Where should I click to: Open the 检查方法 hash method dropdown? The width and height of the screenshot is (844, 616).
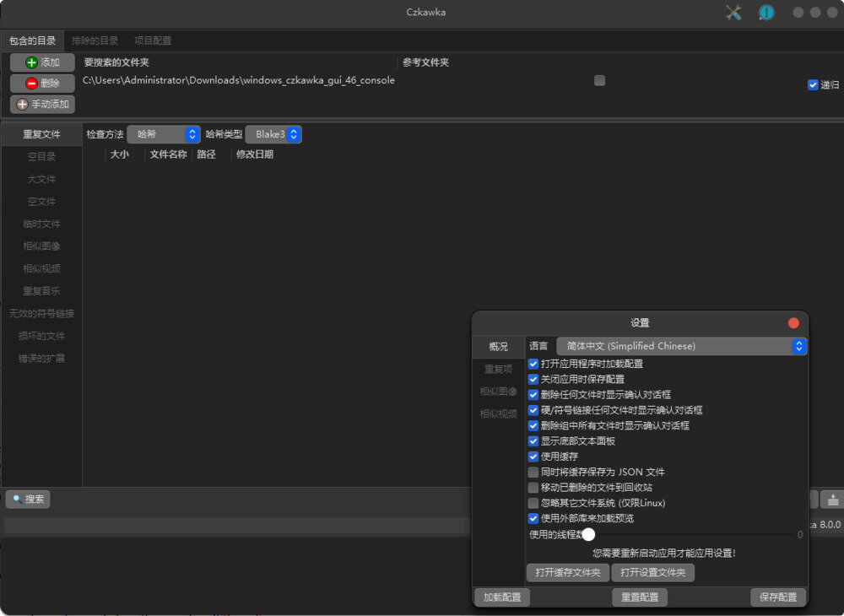(164, 133)
